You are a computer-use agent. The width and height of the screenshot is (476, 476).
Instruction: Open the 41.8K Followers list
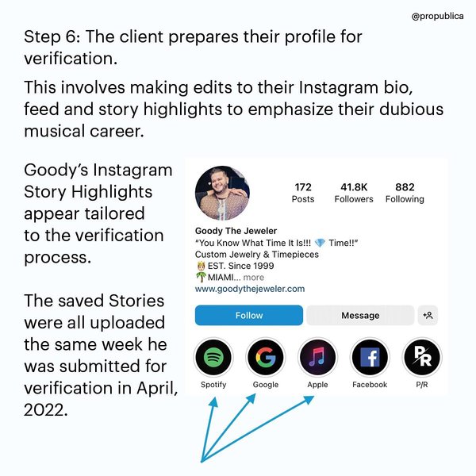click(x=354, y=193)
